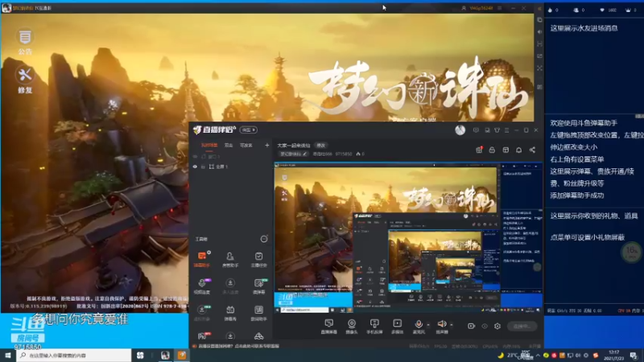
Task: Open the notification bell icon
Action: pyautogui.click(x=518, y=150)
